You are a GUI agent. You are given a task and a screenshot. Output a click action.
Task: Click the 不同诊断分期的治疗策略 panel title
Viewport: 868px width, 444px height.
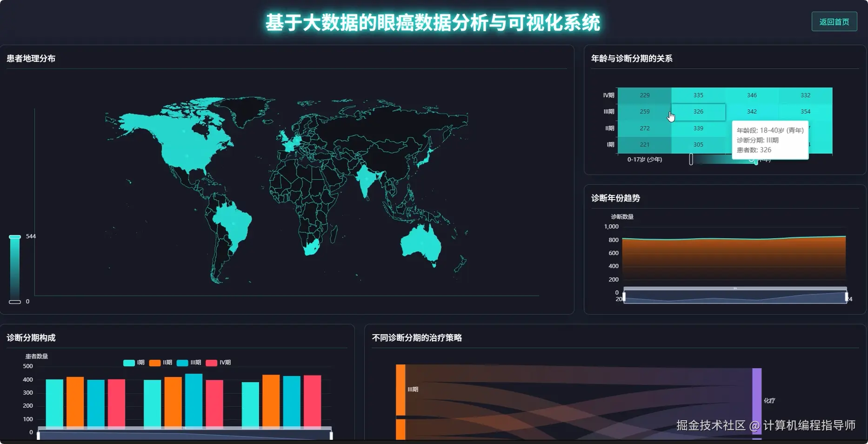417,338
